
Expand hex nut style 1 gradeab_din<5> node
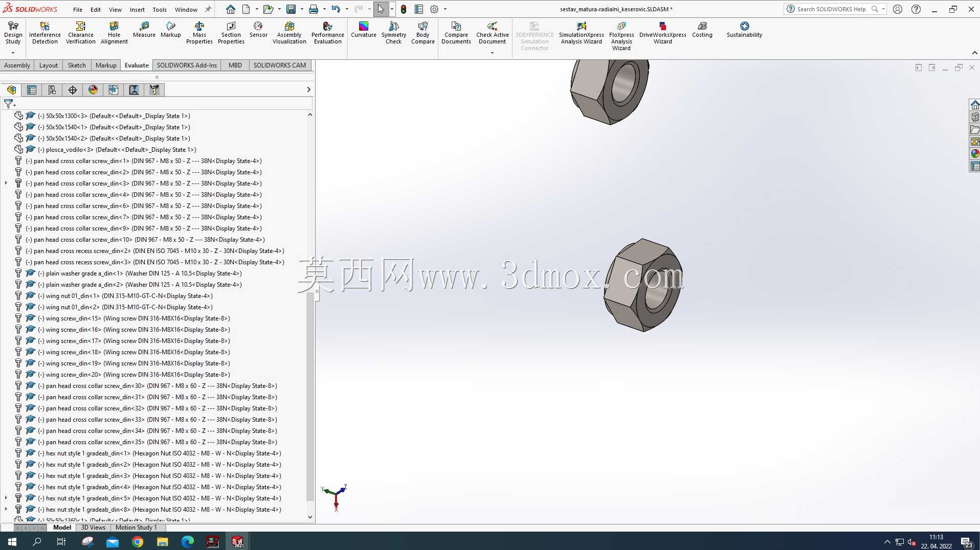6,498
